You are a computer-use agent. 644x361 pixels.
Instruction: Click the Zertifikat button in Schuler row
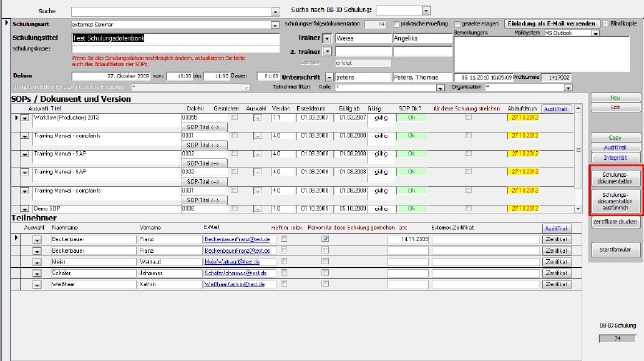click(x=557, y=273)
